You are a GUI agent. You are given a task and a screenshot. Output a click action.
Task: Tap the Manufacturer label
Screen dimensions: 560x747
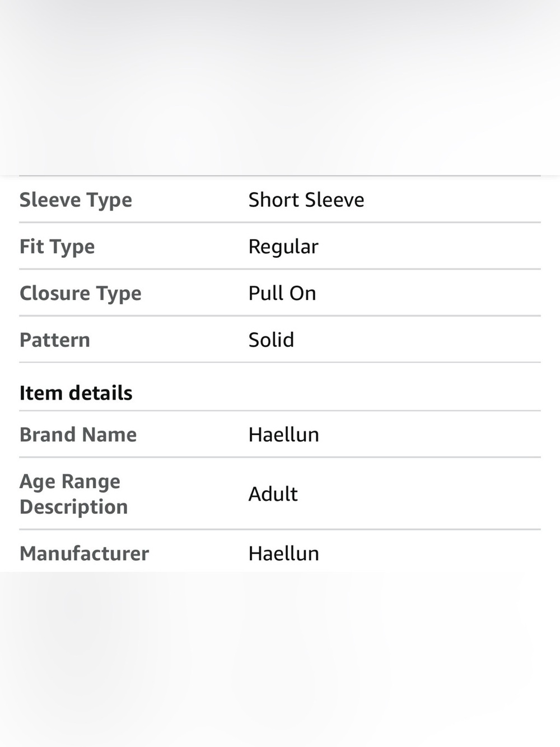[x=85, y=553]
